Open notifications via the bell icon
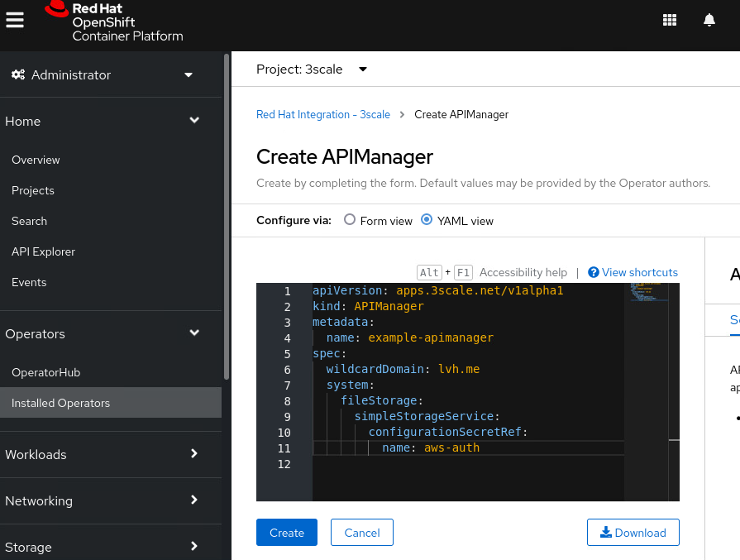 coord(709,19)
